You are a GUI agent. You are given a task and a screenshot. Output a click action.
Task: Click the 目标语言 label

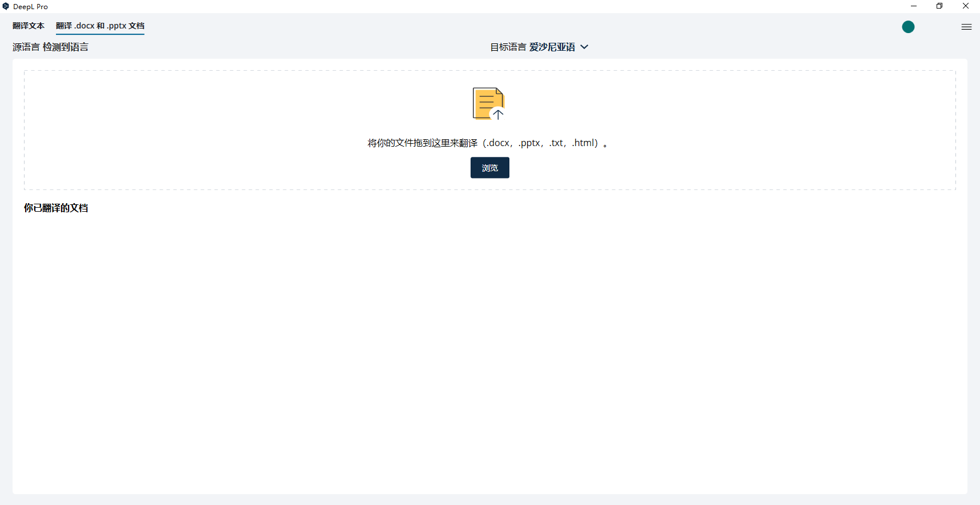508,47
